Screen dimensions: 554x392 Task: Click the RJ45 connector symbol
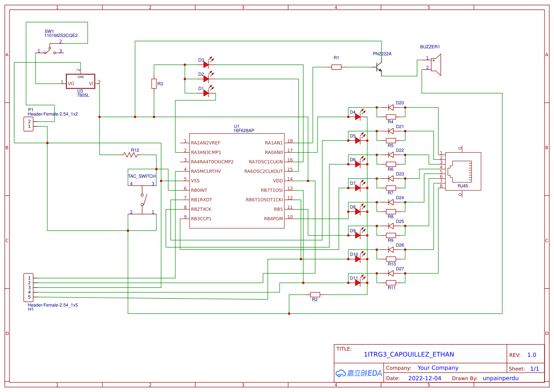(x=462, y=171)
